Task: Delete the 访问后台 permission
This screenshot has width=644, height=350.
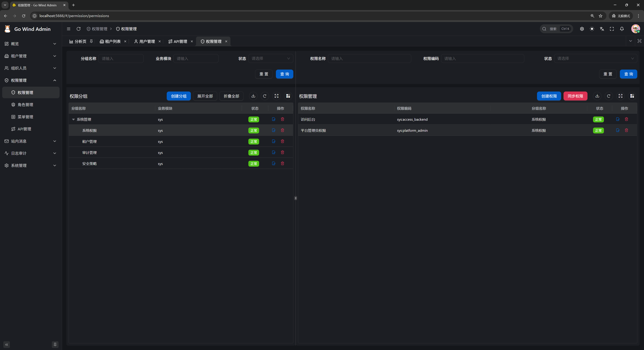Action: [627, 119]
